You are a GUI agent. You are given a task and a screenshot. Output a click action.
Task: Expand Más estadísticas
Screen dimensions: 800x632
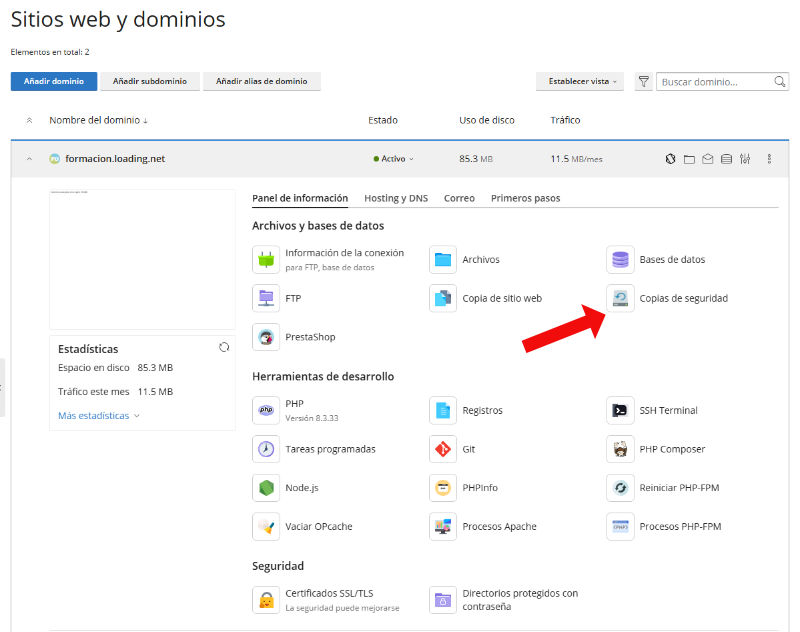(98, 416)
